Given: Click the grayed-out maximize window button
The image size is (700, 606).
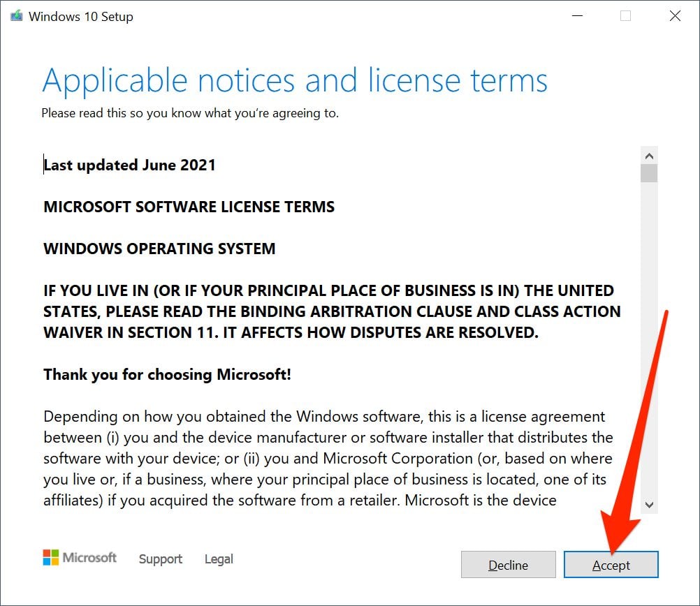Looking at the screenshot, I should tap(625, 17).
